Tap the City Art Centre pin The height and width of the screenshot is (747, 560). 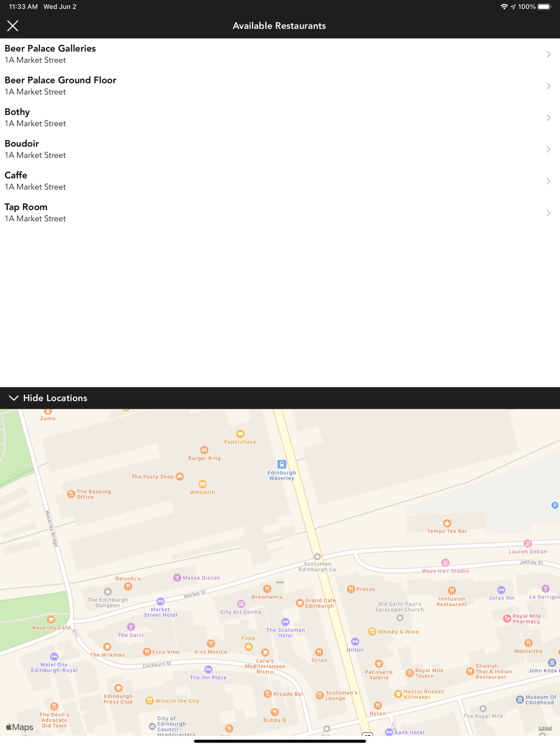tap(241, 604)
